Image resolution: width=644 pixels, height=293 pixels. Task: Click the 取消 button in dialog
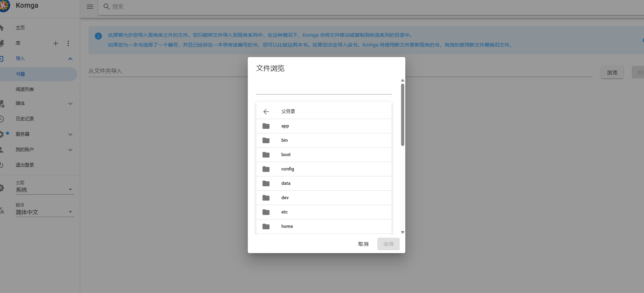(363, 244)
